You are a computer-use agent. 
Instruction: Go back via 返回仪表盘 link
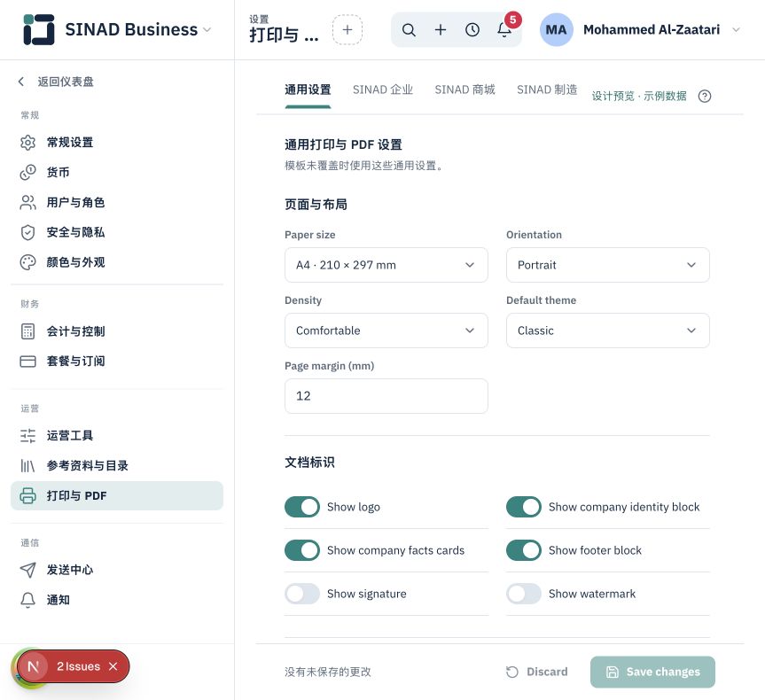pos(56,82)
